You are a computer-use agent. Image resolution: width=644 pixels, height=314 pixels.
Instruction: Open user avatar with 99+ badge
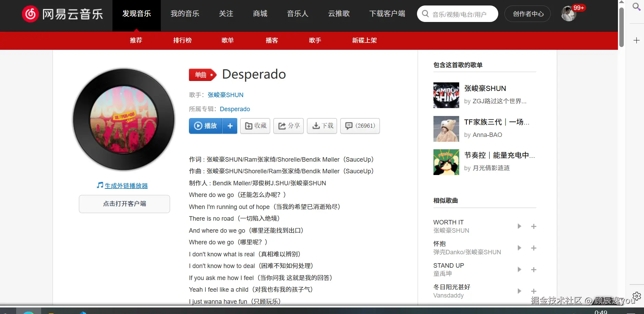(x=569, y=14)
